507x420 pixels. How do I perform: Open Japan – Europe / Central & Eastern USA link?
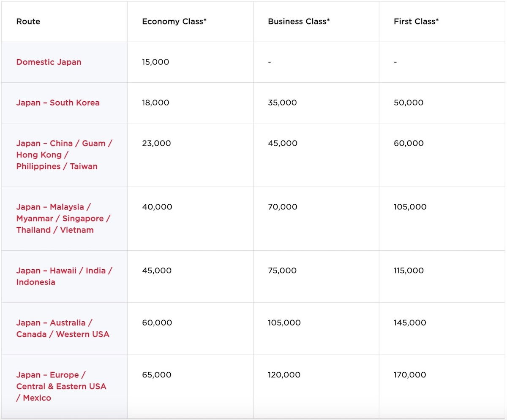point(61,386)
